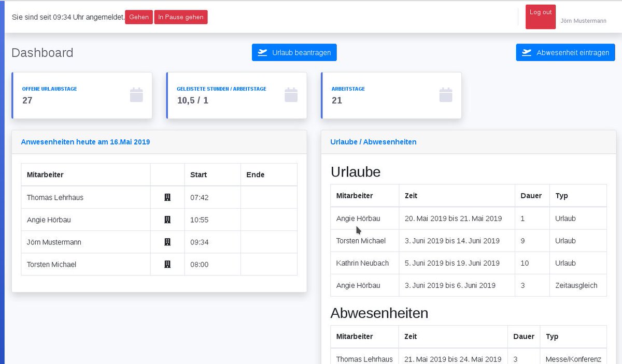The image size is (622, 364).
Task: Click the Start column header
Action: [199, 174]
